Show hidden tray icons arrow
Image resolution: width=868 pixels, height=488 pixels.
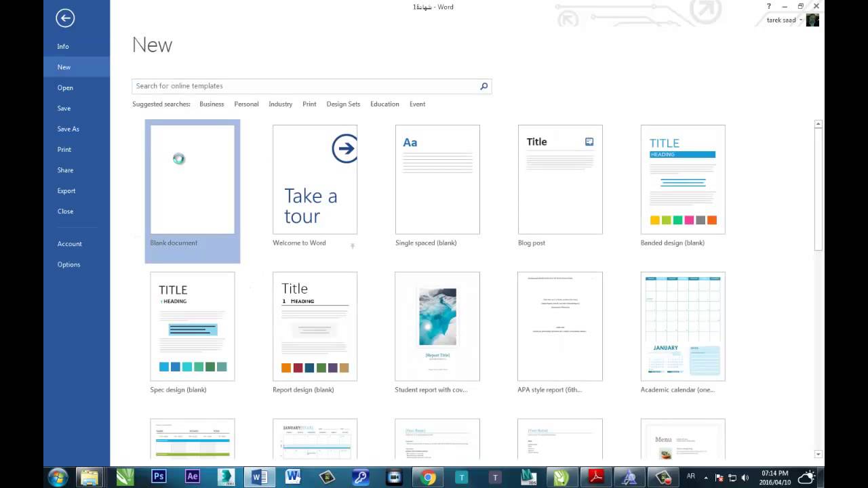pyautogui.click(x=707, y=477)
